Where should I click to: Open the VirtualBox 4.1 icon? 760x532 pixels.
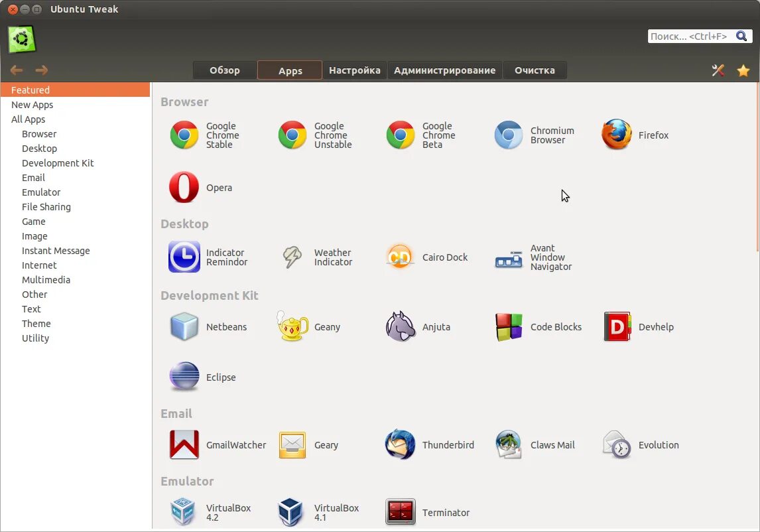click(291, 512)
